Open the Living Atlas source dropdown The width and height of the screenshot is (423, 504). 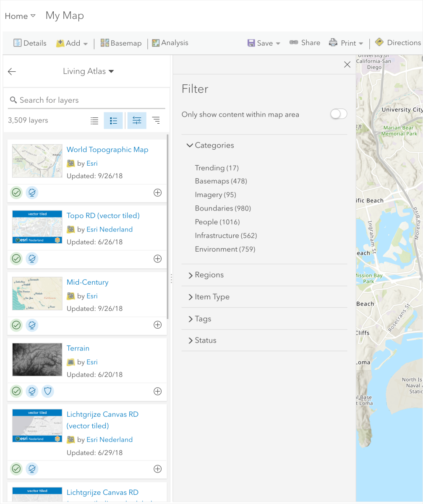click(89, 71)
